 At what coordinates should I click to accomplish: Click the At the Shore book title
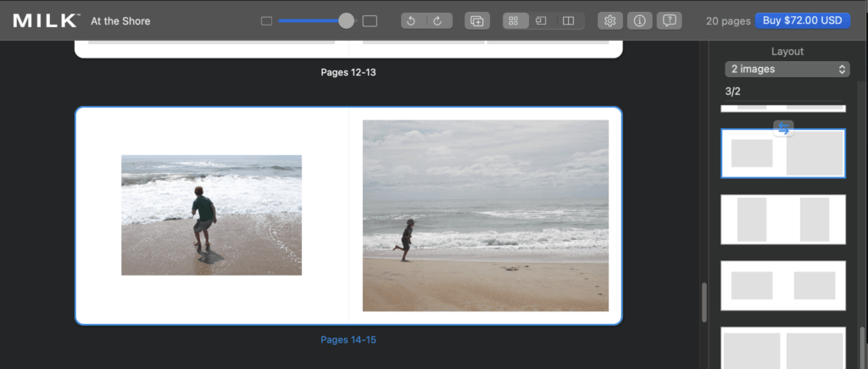tap(120, 21)
